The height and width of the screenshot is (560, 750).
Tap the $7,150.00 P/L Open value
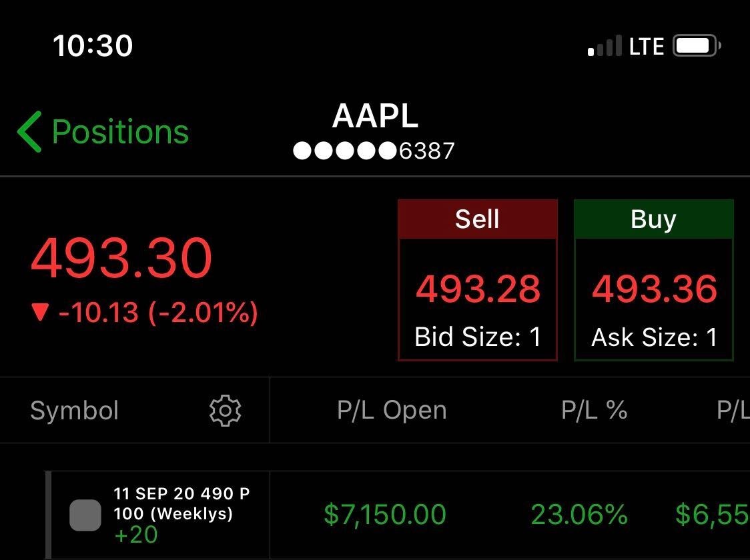(x=385, y=515)
